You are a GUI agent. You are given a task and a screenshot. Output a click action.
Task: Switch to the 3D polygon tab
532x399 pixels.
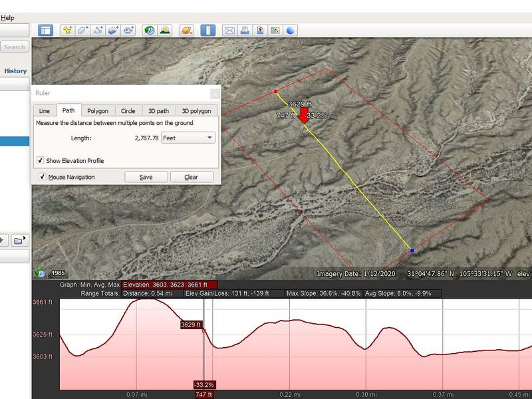(196, 111)
